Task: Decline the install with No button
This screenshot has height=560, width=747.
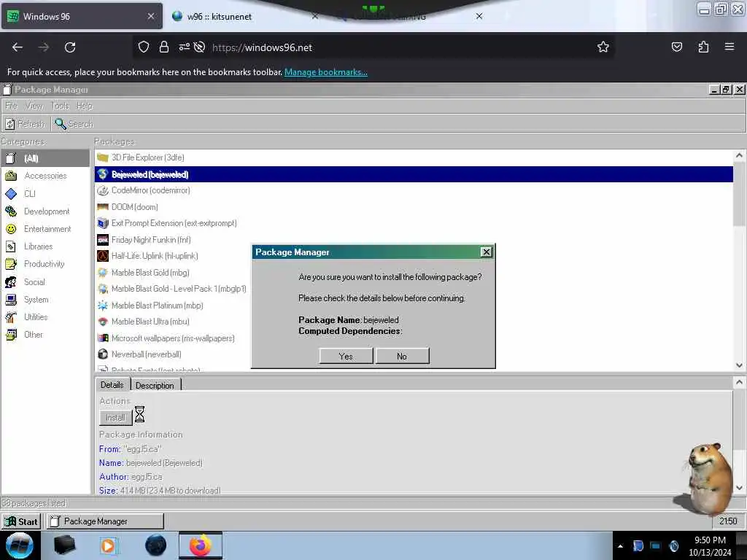Action: click(402, 356)
